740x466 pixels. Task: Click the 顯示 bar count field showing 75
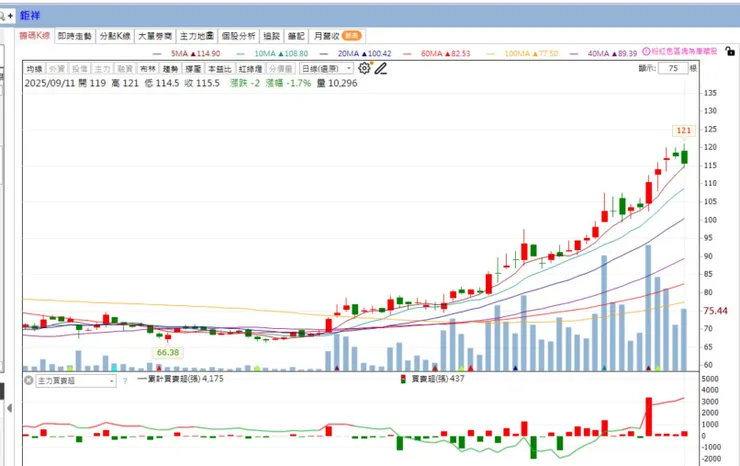[673, 68]
